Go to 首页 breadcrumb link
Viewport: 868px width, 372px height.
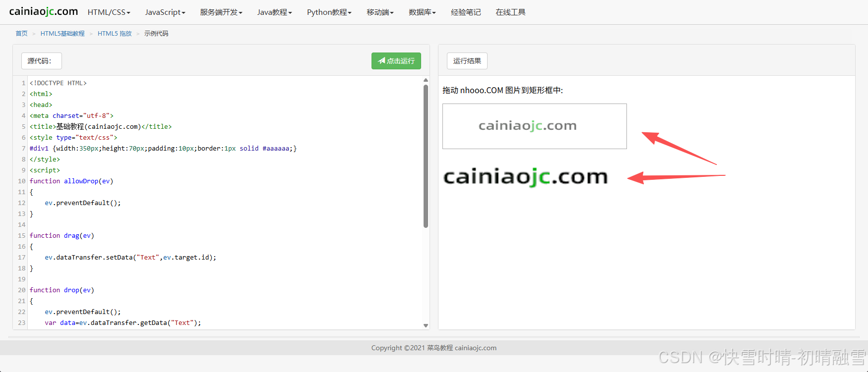click(x=21, y=34)
